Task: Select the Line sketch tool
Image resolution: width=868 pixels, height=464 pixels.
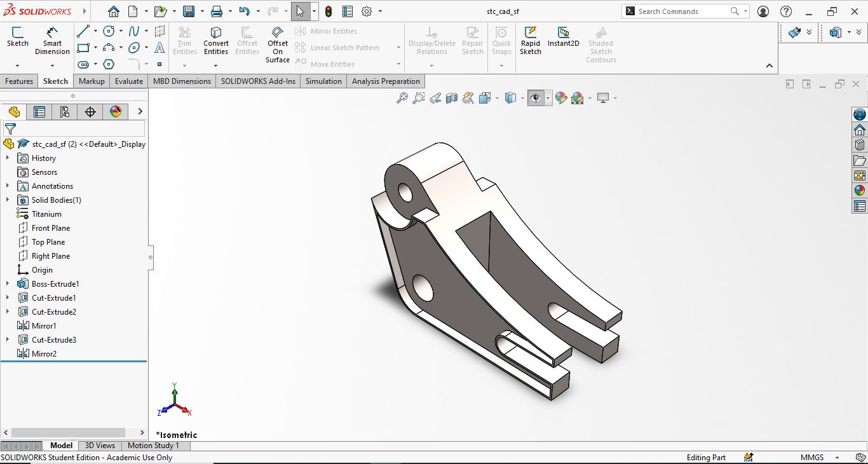Action: (x=83, y=31)
